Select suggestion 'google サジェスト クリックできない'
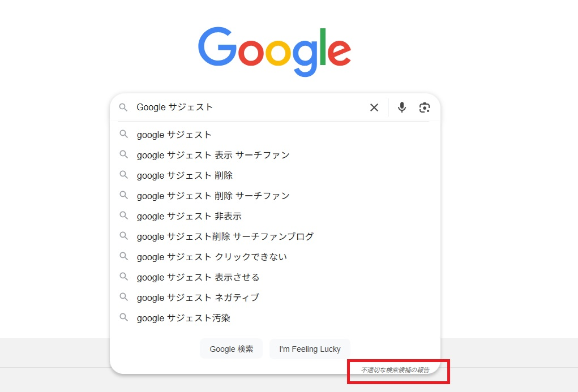The image size is (578, 392). click(212, 257)
